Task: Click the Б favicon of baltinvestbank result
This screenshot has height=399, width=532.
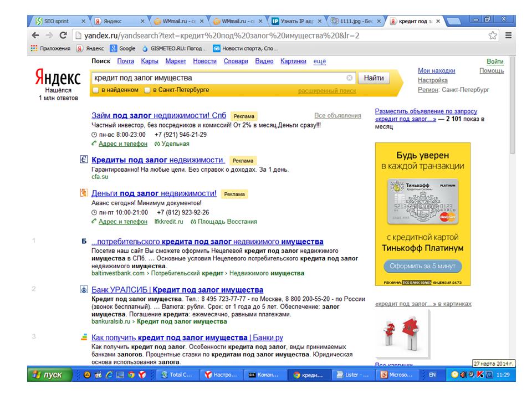Action: [84, 241]
